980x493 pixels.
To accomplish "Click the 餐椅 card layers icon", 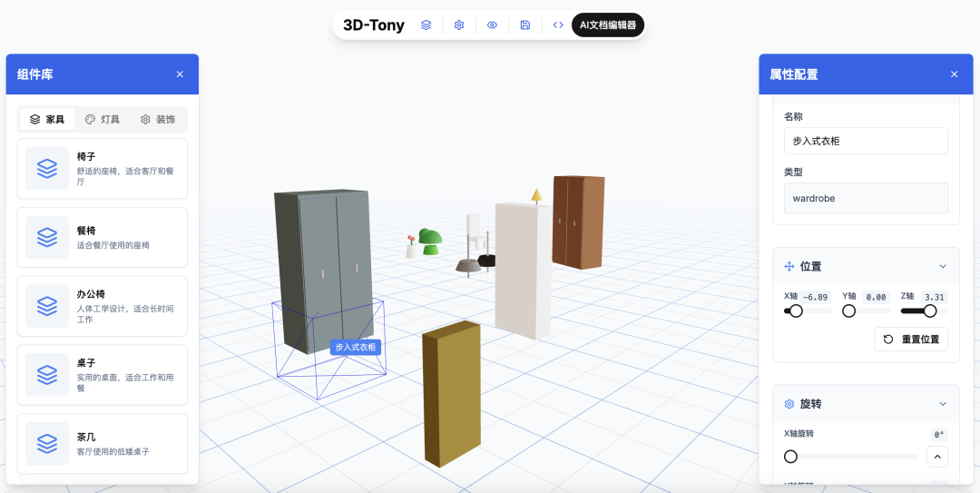I will click(x=47, y=237).
